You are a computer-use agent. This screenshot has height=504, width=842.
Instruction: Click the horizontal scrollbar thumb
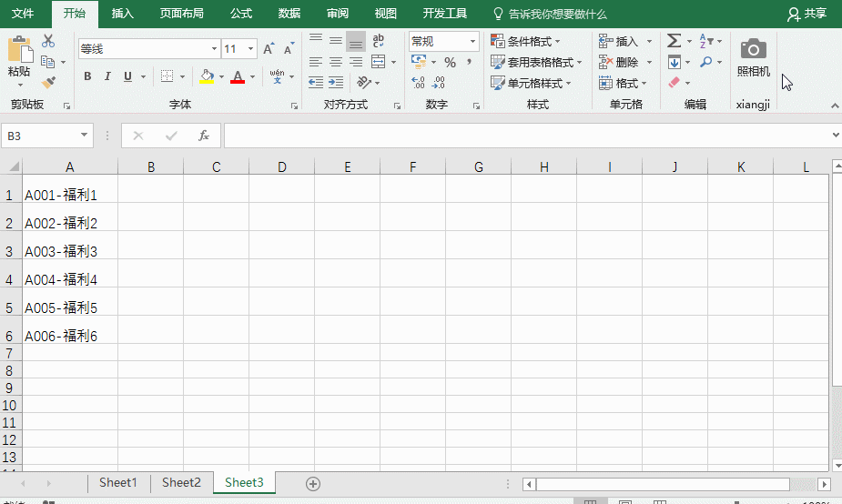[662, 484]
